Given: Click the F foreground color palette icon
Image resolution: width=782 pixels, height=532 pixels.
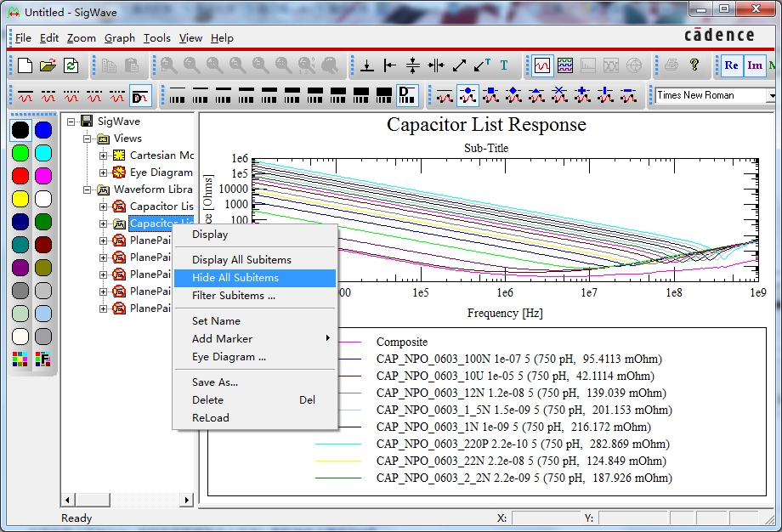Looking at the screenshot, I should point(42,359).
